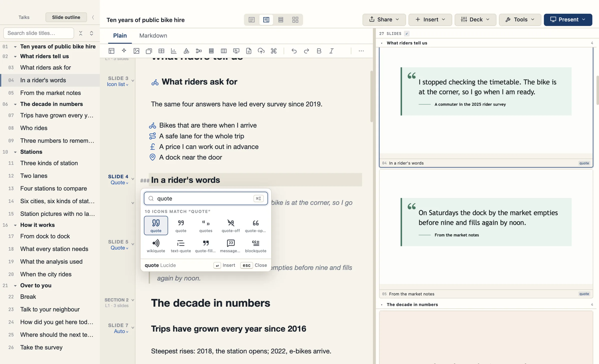Switch to split editor-preview view
The width and height of the screenshot is (599, 364).
[x=266, y=20]
